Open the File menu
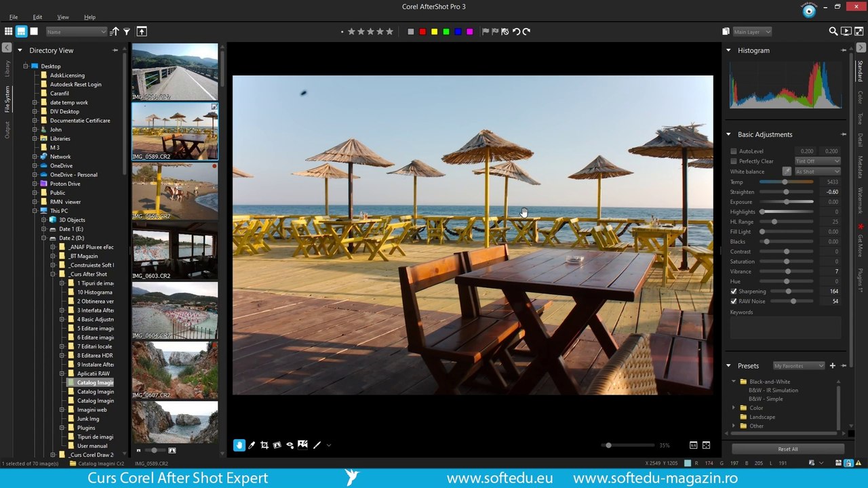 tap(14, 17)
